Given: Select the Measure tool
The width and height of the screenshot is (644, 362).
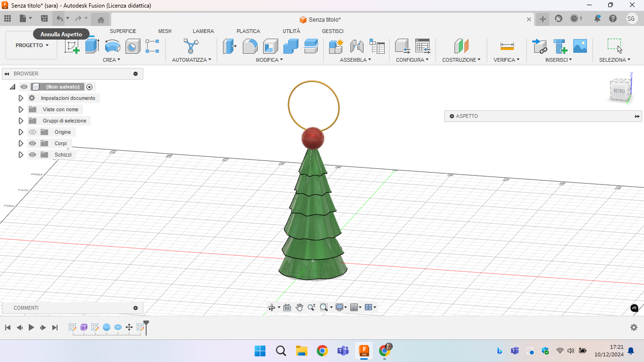Looking at the screenshot, I should pos(507,46).
